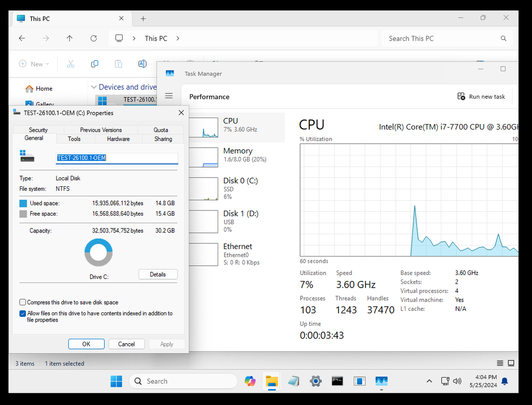Viewport: 532px width, 405px height.
Task: Click the chevron before This PC in address bar
Action: pos(134,38)
